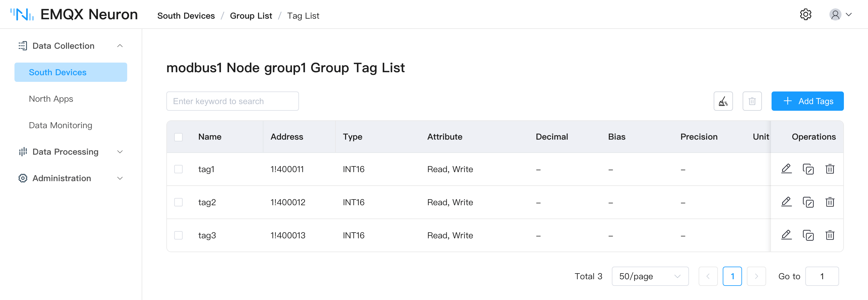Copy tag2 using the duplicate icon
The image size is (868, 300).
click(x=808, y=202)
